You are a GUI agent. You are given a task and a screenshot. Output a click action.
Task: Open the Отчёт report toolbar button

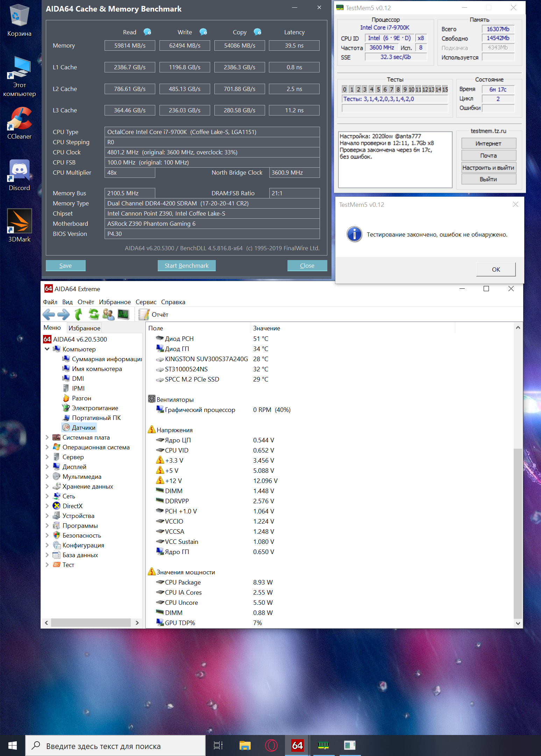pos(153,314)
